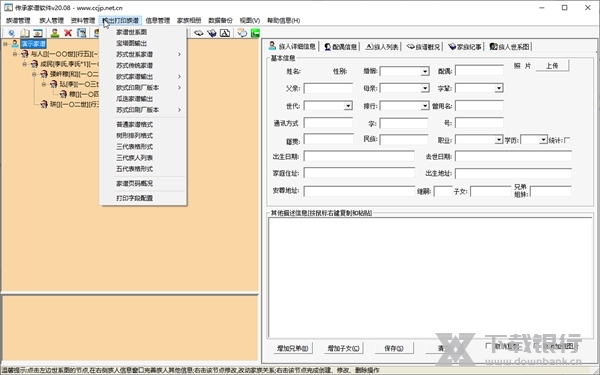
Task: Open the 职业 dropdown
Action: tap(499, 140)
